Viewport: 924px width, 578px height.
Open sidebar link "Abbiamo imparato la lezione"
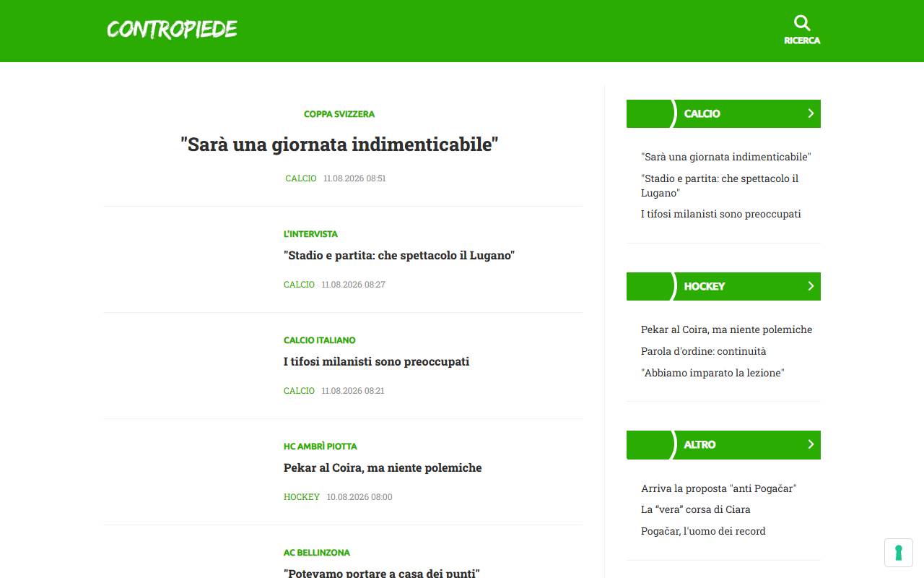[712, 373]
